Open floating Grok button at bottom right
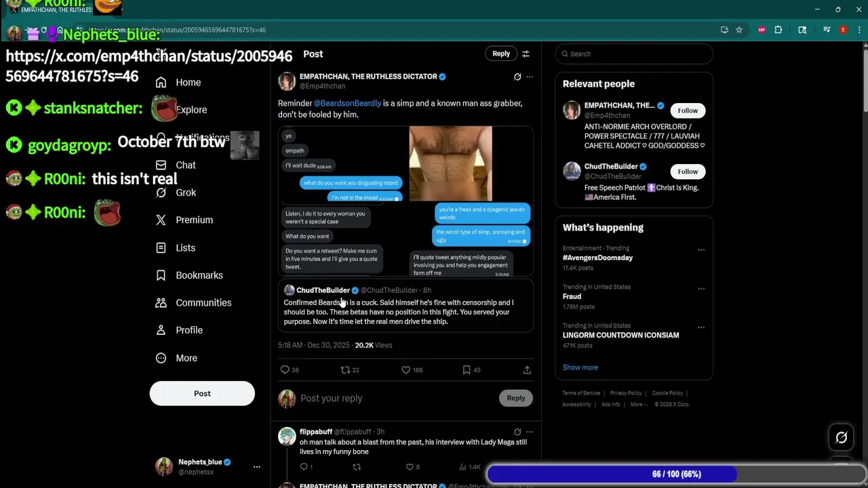 tap(842, 438)
